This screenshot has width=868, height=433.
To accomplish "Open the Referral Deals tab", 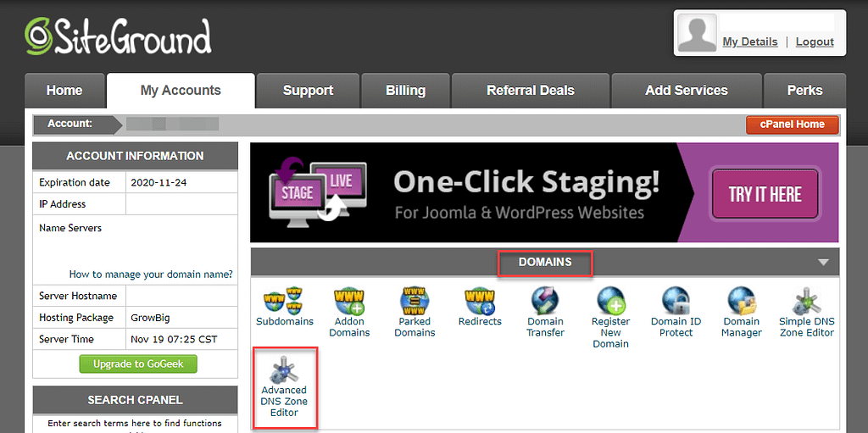I will [531, 91].
